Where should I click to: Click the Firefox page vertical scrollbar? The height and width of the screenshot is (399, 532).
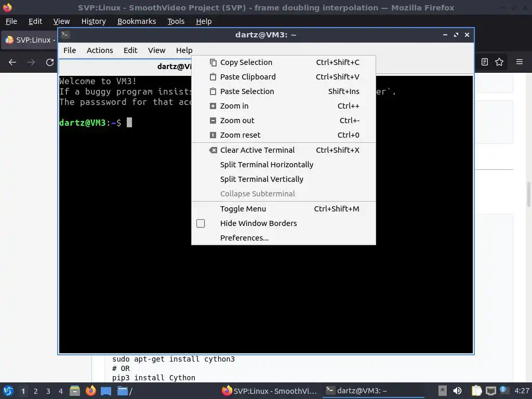pos(528,194)
